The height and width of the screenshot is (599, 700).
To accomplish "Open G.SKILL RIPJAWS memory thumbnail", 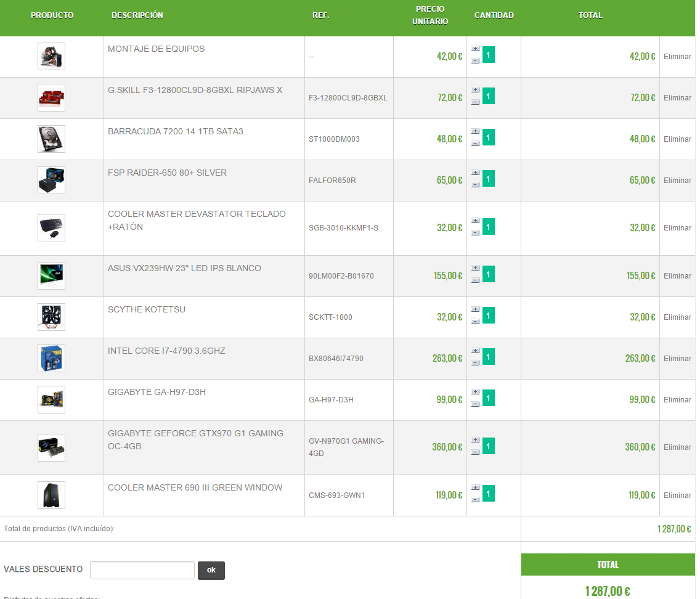I will tap(51, 98).
